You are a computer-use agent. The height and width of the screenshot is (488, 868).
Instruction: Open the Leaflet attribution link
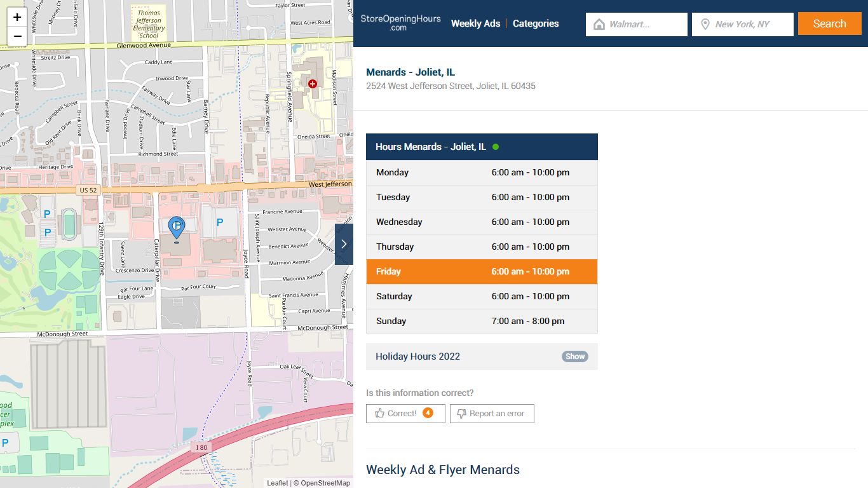coord(278,483)
